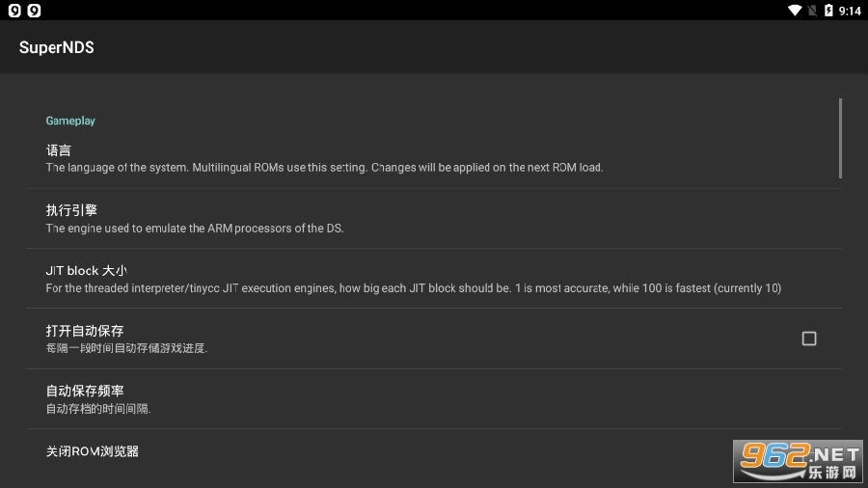Open the 执行引擎 engine selector

(71, 210)
